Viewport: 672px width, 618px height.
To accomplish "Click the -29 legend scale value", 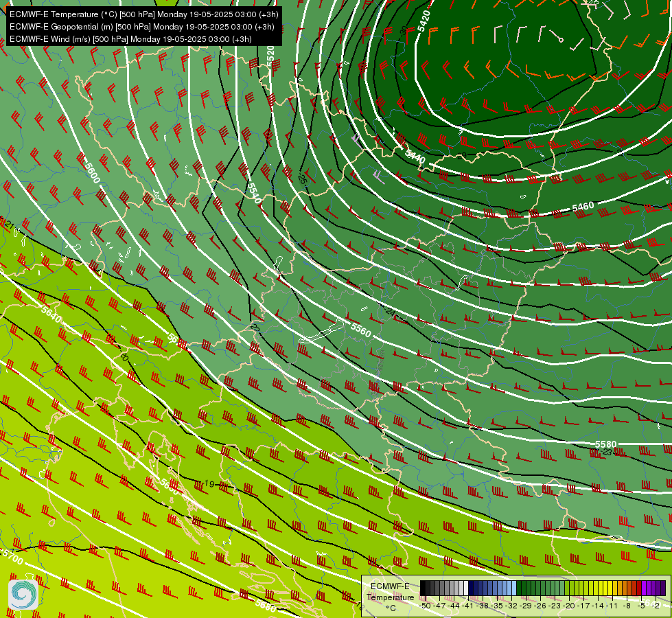I will click(x=526, y=606).
